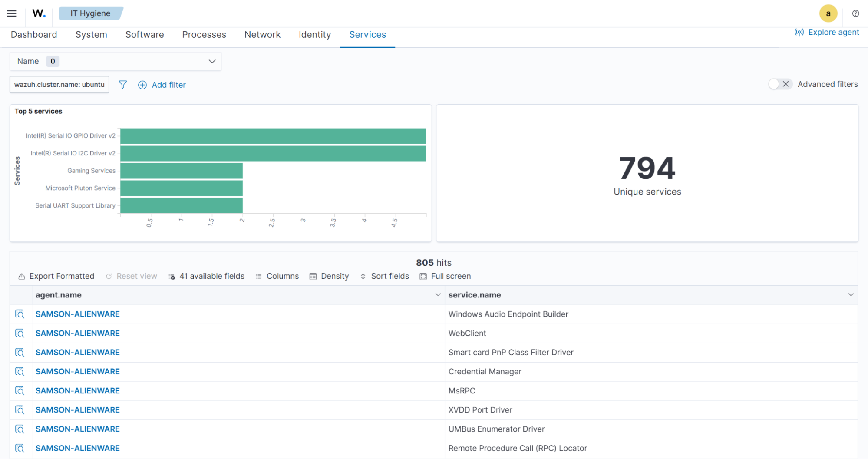Open the help icon
The image size is (868, 459).
[x=855, y=13]
